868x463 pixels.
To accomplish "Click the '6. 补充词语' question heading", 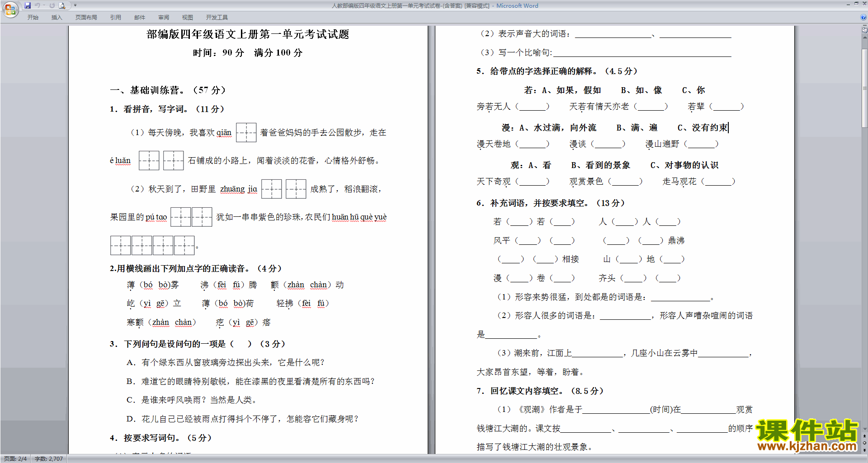I will coord(551,203).
